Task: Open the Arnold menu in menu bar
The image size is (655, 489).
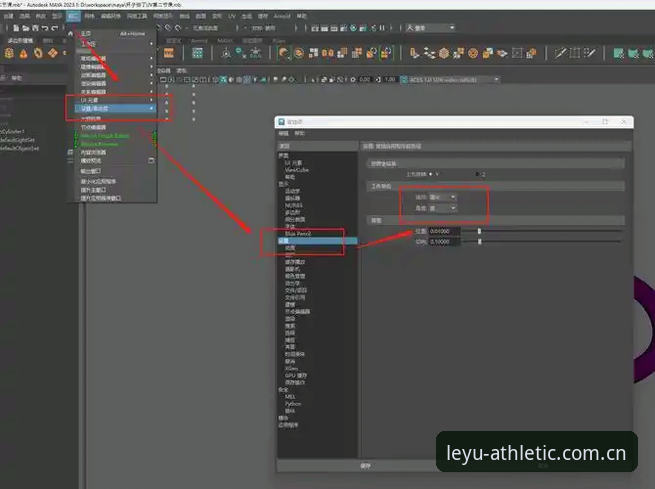Action: coord(282,16)
